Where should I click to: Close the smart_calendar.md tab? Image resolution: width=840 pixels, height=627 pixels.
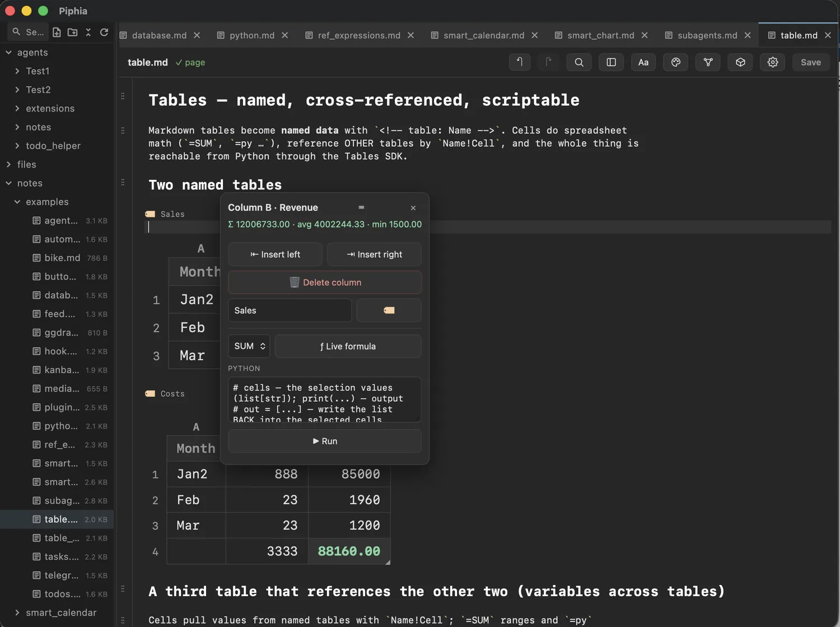(535, 35)
